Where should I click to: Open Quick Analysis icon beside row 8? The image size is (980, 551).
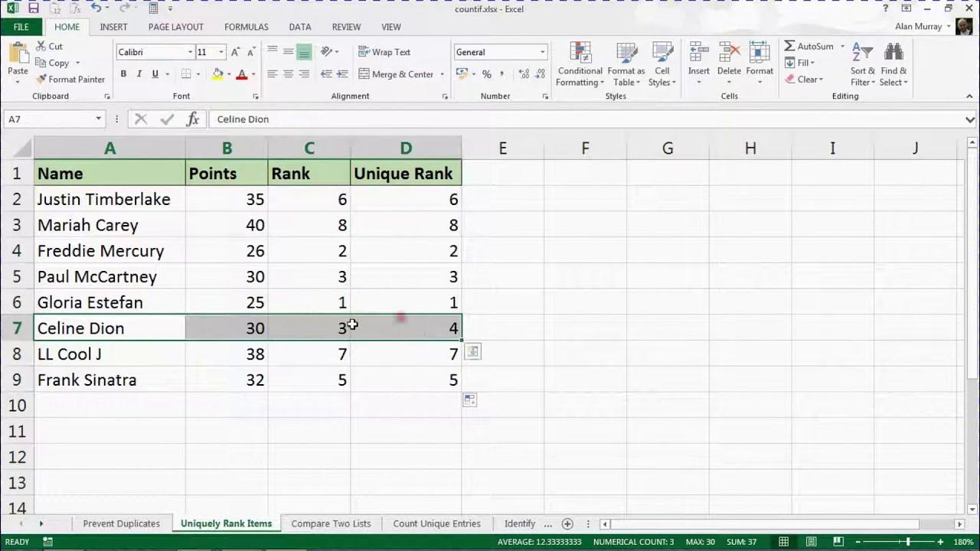tap(473, 352)
